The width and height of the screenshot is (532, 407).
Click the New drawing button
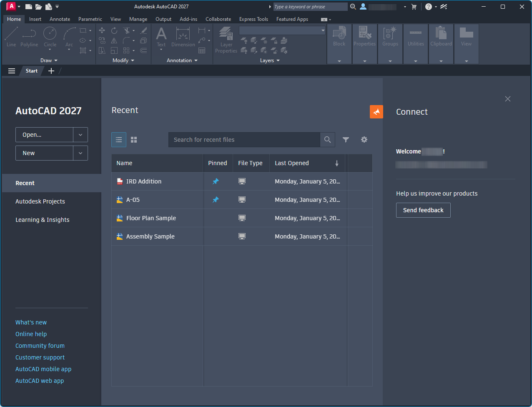click(x=44, y=153)
